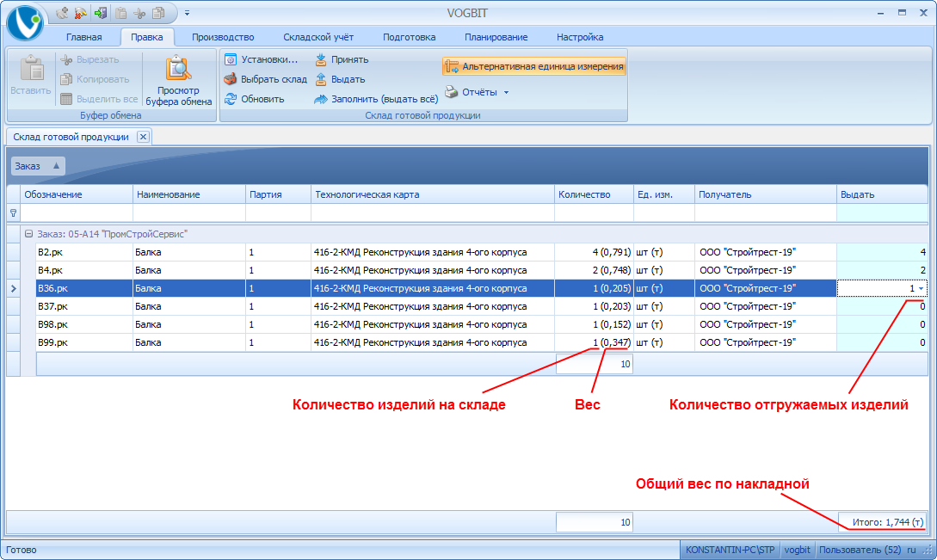Switch to the Производство tab
This screenshot has height=560, width=937.
[223, 37]
